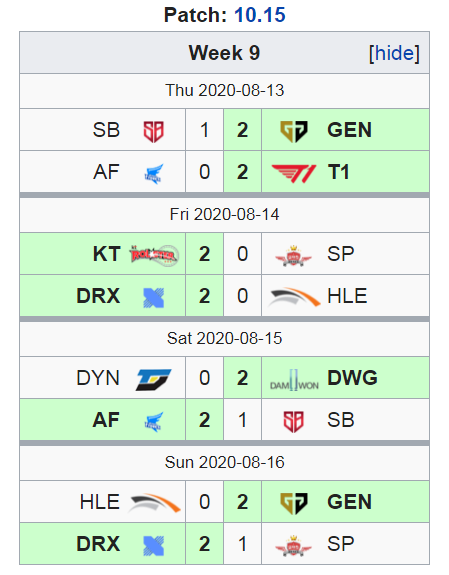449x575 pixels.
Task: Click the SP logo in Sunday's match
Action: (x=293, y=545)
